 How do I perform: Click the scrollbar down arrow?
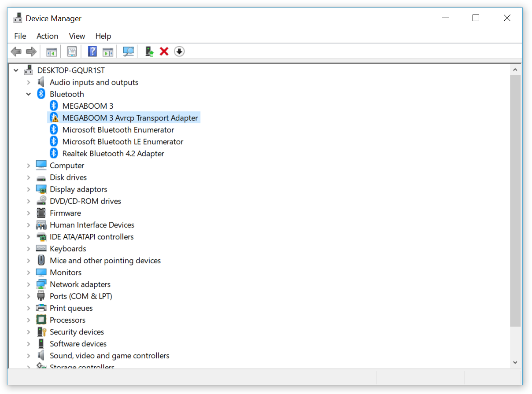tap(515, 362)
